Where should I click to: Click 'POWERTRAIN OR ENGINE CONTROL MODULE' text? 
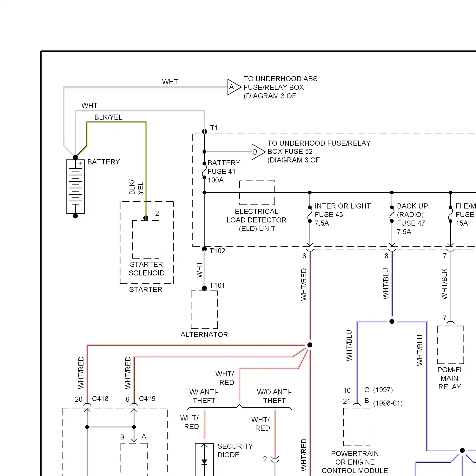point(355,462)
